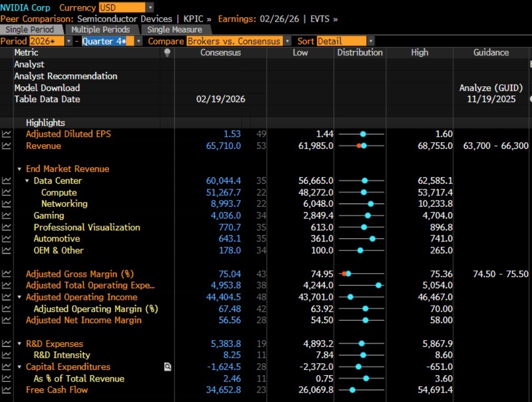Collapse the Data Center subcategory
532x402 pixels.
coord(27,181)
